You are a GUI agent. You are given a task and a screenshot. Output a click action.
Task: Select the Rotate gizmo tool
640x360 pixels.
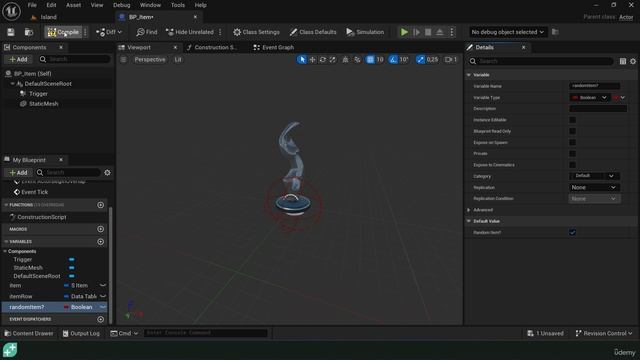click(x=322, y=60)
